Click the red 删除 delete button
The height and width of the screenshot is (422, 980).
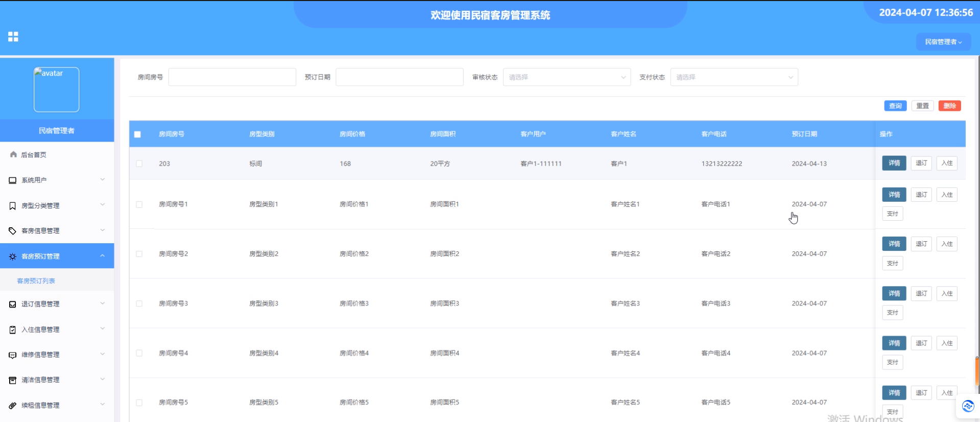tap(949, 106)
